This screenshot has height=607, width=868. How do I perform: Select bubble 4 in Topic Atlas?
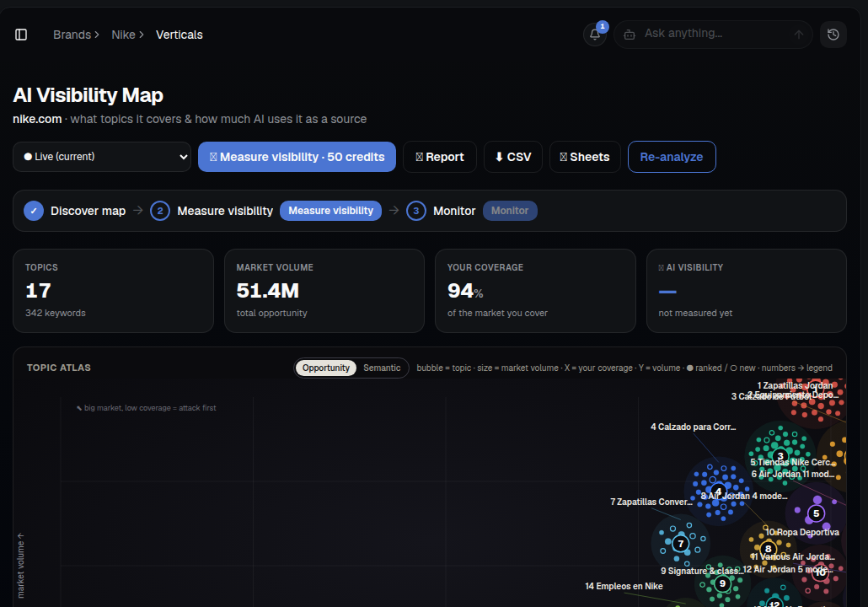tap(718, 492)
